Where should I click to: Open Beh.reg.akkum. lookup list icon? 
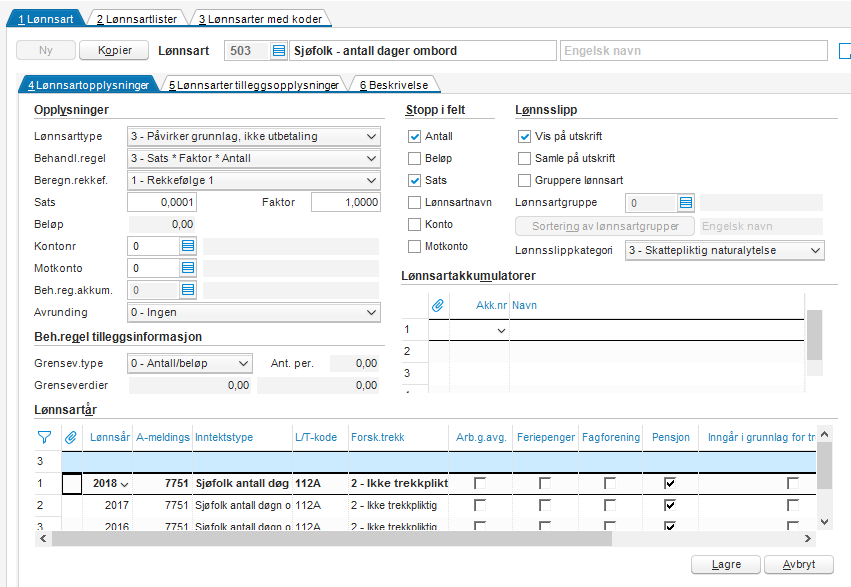(188, 290)
